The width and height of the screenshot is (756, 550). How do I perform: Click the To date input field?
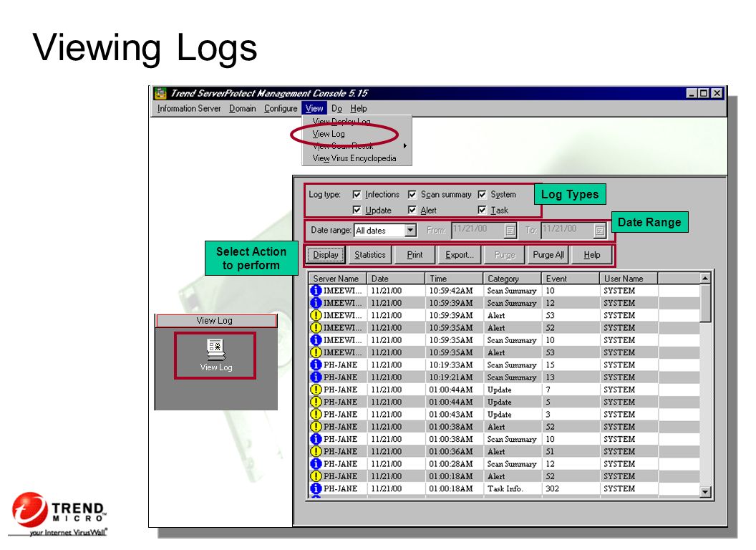pos(568,230)
